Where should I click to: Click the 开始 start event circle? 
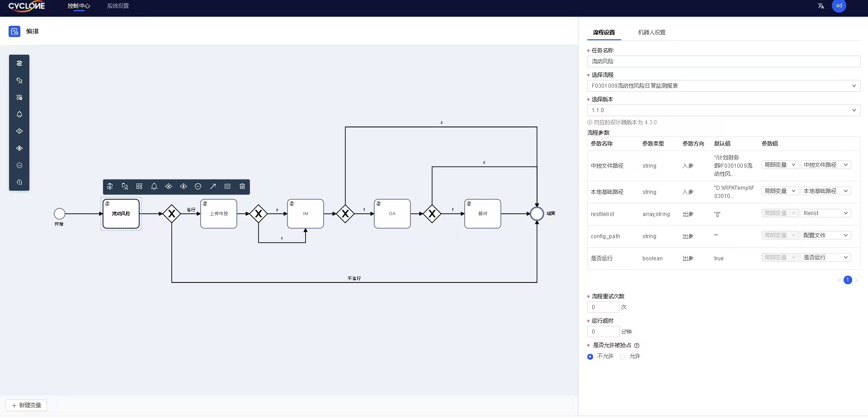coord(60,214)
